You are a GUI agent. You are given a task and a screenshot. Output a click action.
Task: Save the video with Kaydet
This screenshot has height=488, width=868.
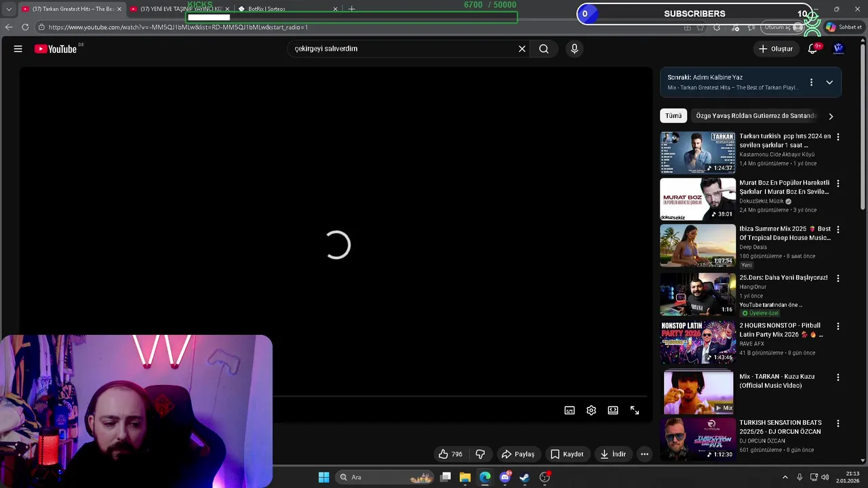tap(567, 454)
